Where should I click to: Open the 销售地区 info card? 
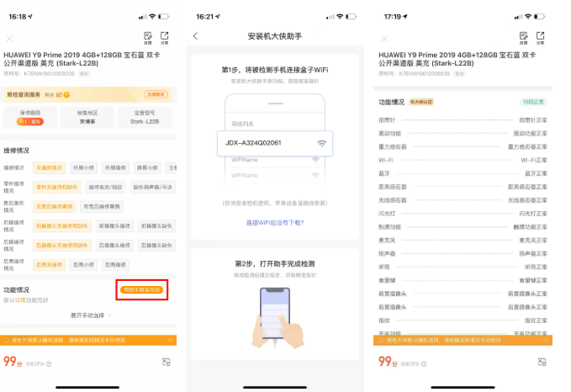pyautogui.click(x=87, y=117)
